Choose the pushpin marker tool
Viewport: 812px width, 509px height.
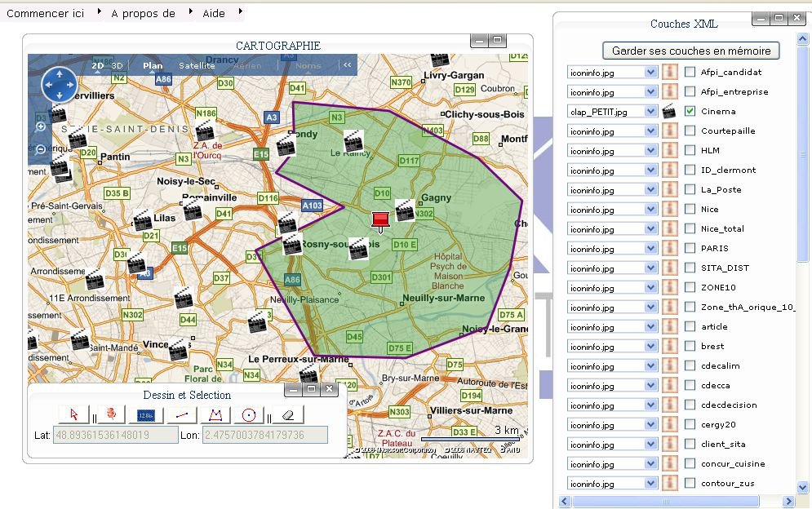pyautogui.click(x=109, y=414)
